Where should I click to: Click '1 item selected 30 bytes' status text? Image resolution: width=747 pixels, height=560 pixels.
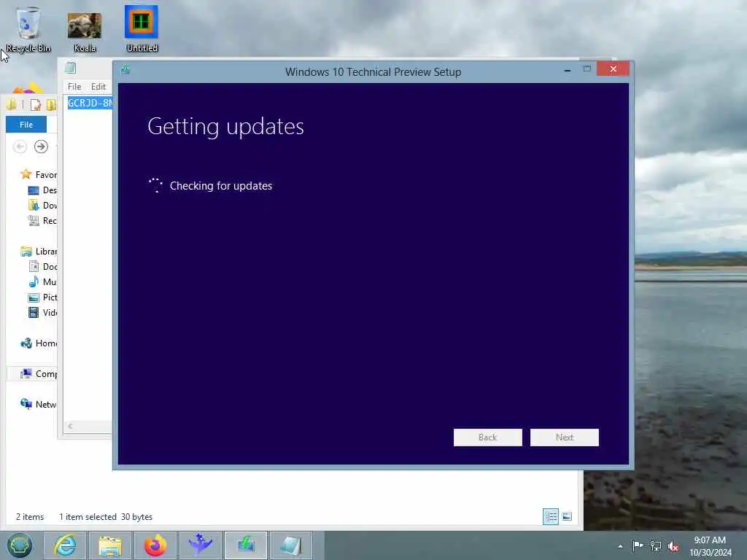[106, 517]
